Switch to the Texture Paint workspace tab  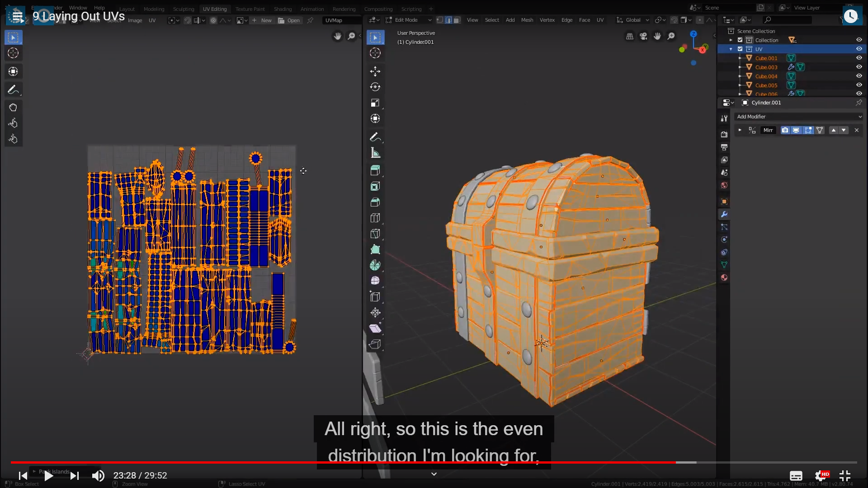pyautogui.click(x=250, y=9)
